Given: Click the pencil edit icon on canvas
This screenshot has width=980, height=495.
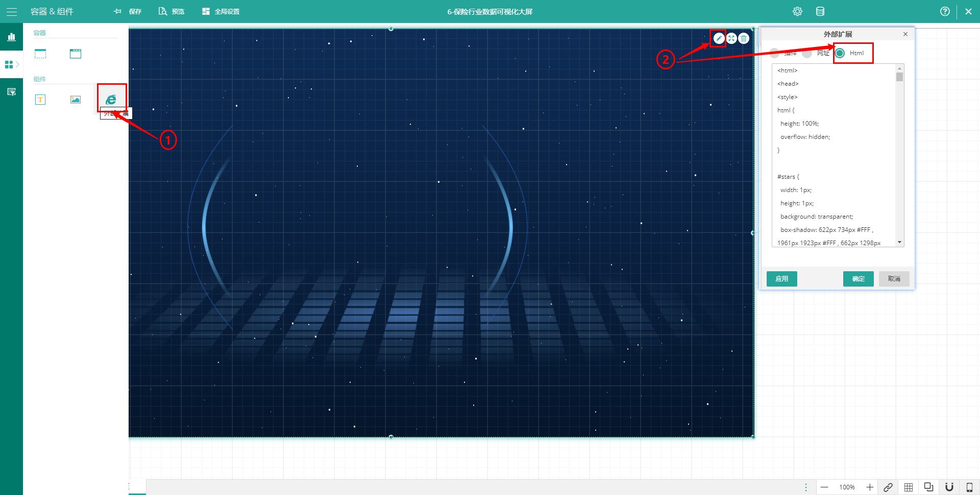Looking at the screenshot, I should 719,38.
